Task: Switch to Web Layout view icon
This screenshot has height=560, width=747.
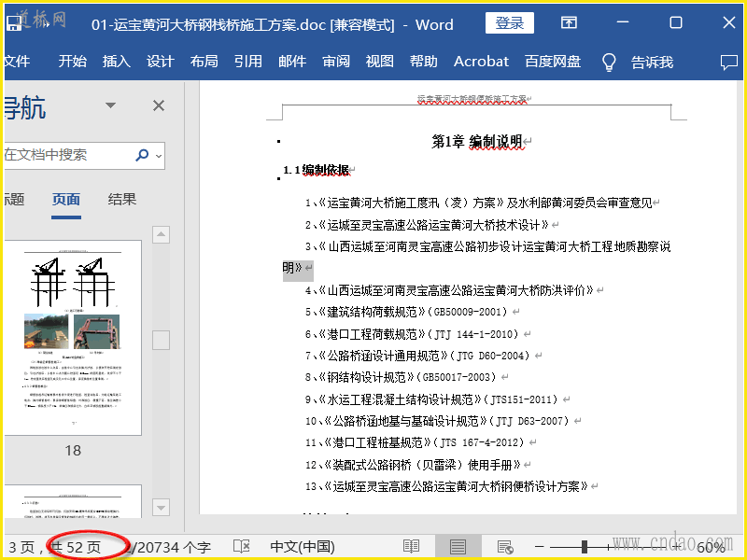Action: 505,547
